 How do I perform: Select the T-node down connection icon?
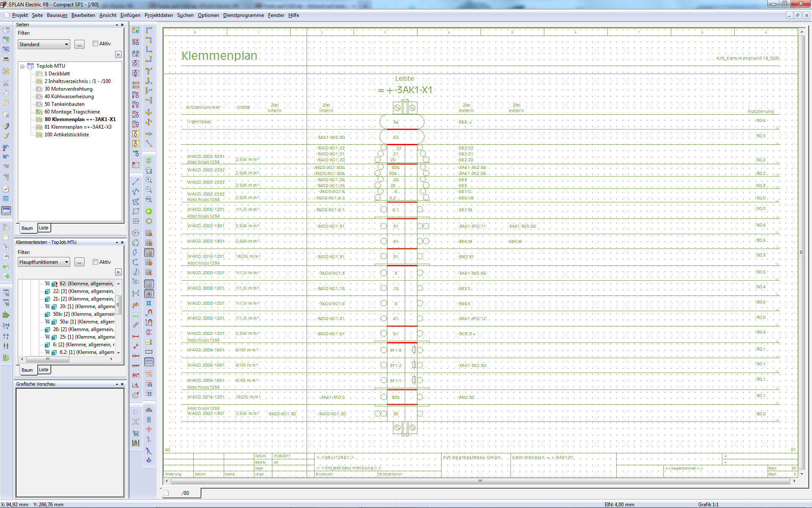pos(149,71)
